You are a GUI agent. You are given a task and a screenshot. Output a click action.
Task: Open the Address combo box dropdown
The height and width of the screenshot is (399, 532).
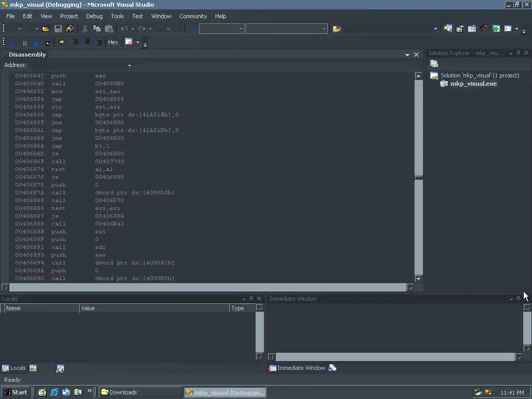129,65
